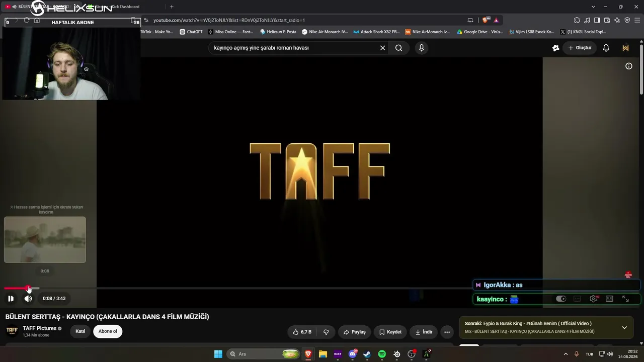644x362 pixels.
Task: Show hidden system tray icons
Action: tap(566, 354)
